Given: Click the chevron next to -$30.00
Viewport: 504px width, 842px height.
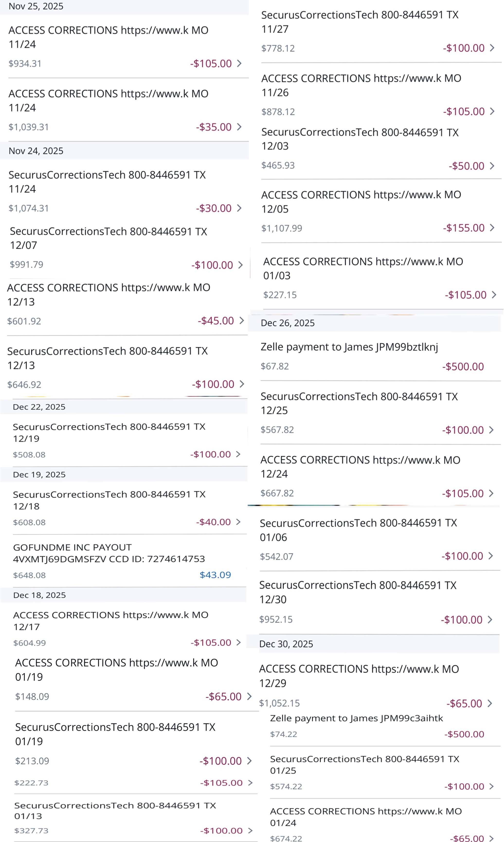Looking at the screenshot, I should (x=239, y=208).
